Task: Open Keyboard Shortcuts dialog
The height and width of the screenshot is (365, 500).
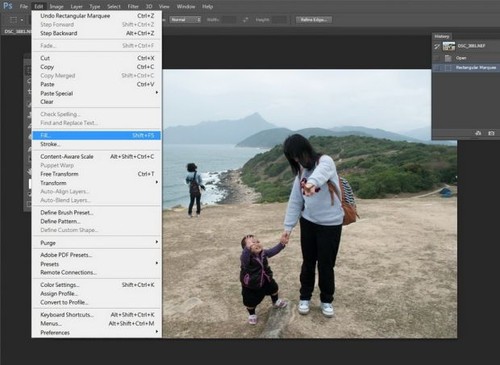Action: point(96,315)
